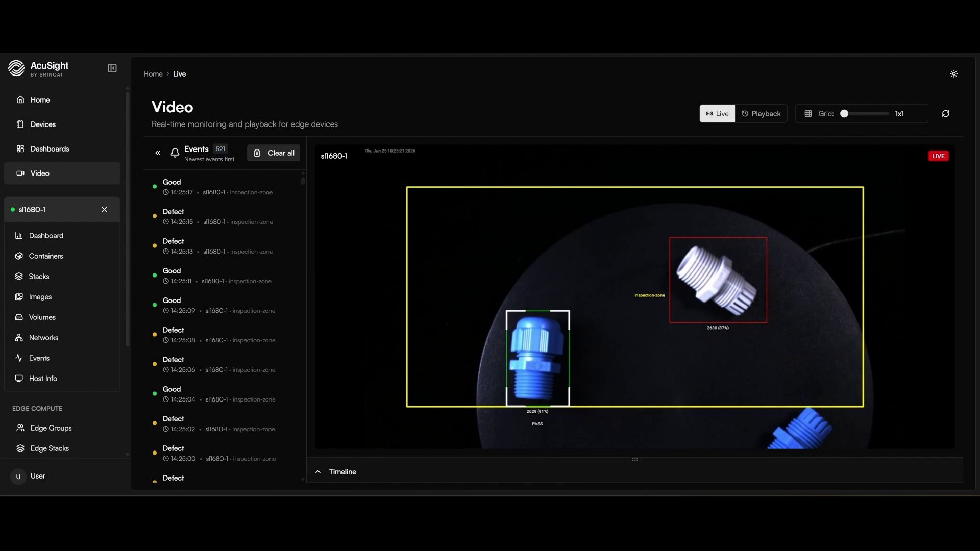Select the Good event at 14:25:17
The image size is (980, 551).
(223, 187)
